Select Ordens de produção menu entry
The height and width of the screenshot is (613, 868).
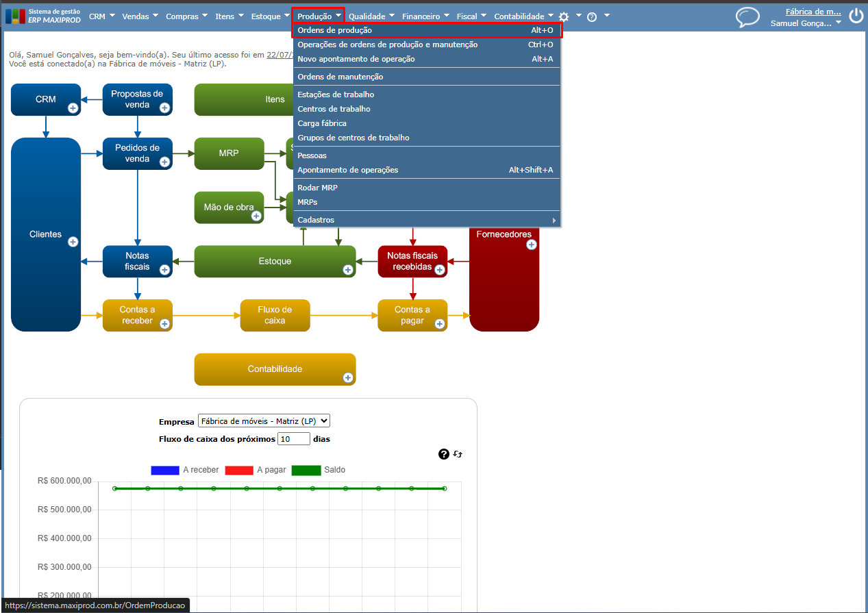coord(427,30)
